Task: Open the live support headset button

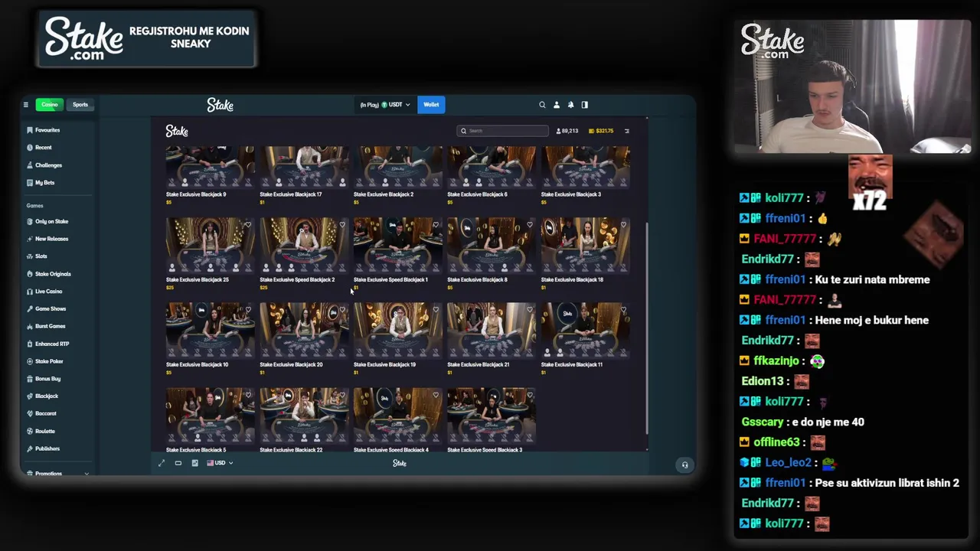Action: [684, 465]
